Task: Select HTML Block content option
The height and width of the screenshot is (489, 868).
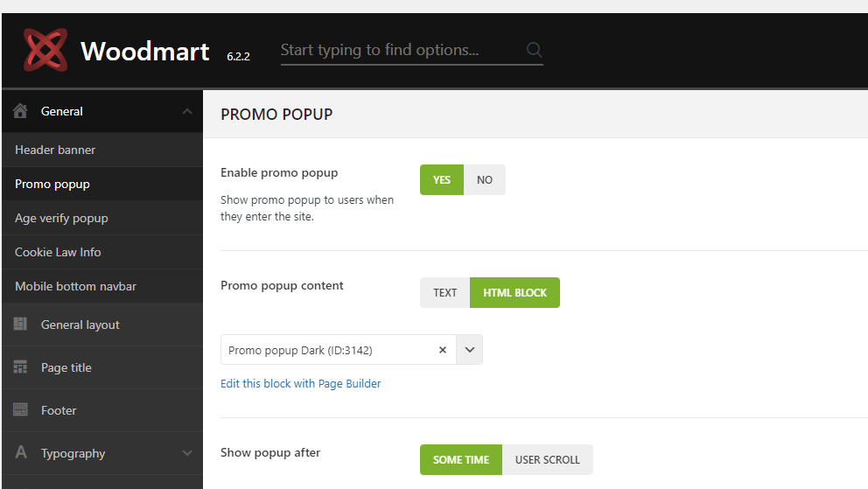Action: point(514,293)
